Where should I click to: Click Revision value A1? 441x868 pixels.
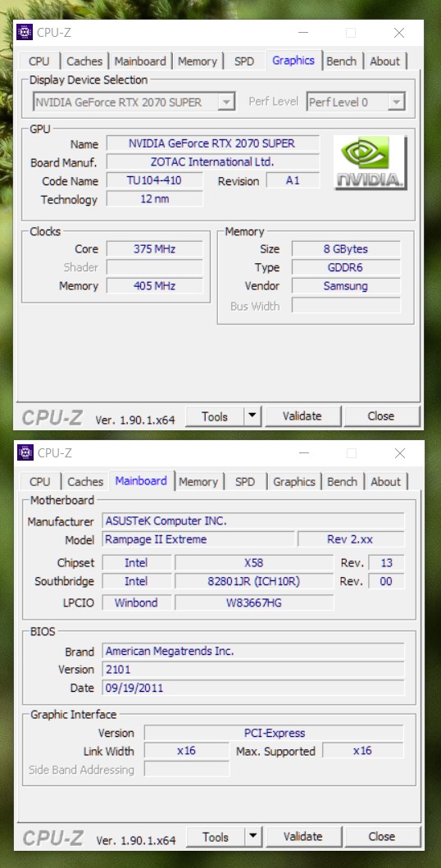pos(293,180)
